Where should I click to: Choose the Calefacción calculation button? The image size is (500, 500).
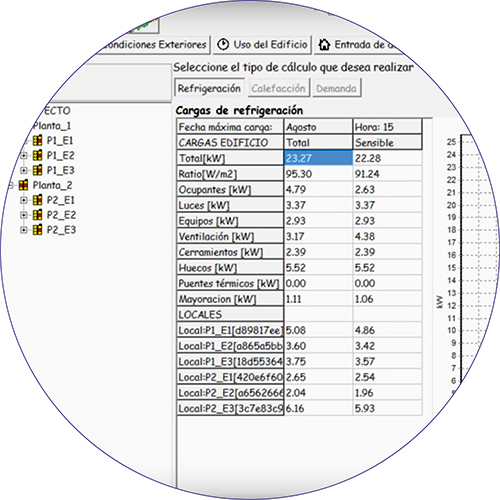tap(278, 88)
